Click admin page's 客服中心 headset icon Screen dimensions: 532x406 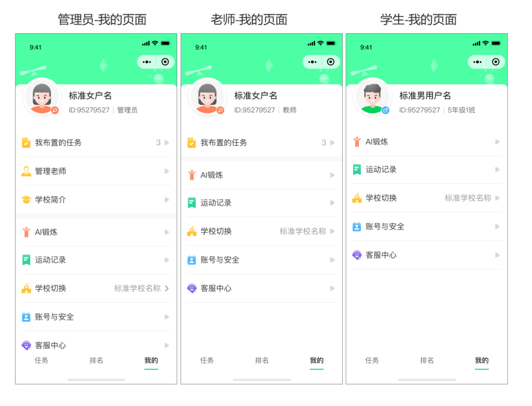coord(26,346)
